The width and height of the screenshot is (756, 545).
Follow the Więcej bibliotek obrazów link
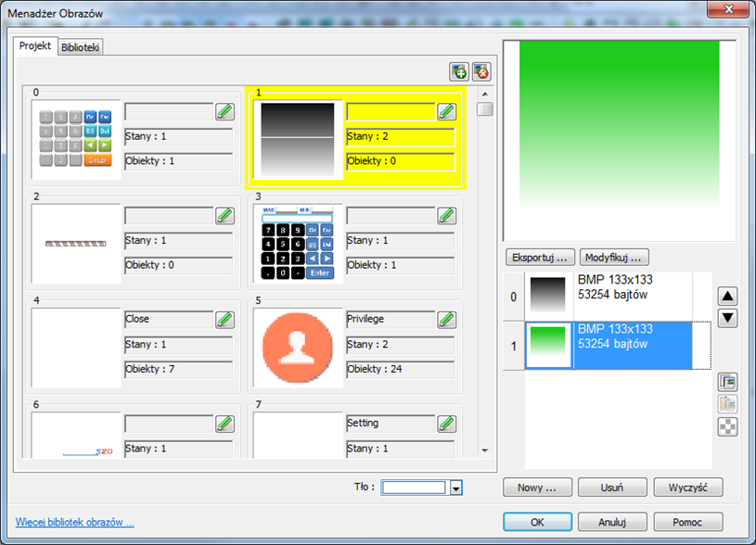[x=75, y=523]
